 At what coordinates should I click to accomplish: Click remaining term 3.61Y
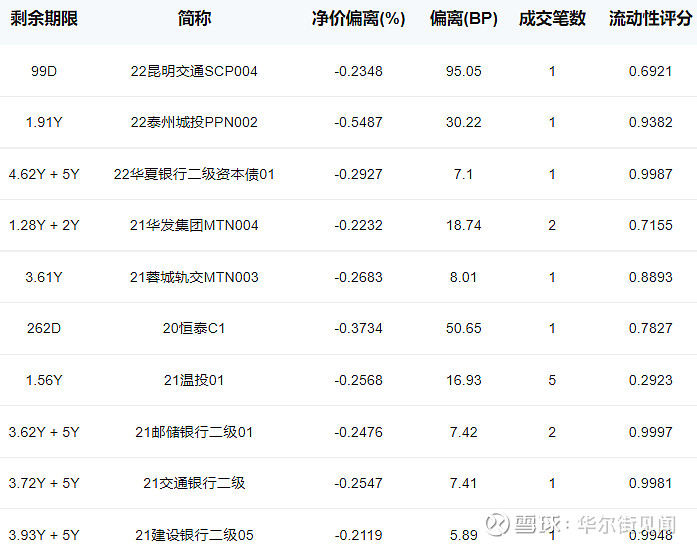pos(44,277)
